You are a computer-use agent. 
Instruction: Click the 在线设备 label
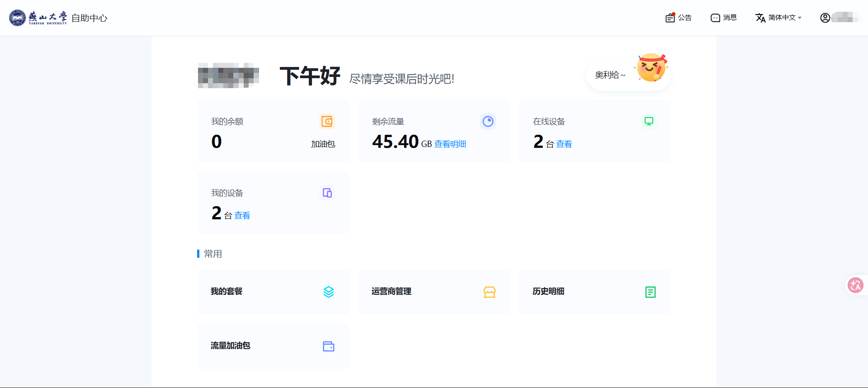549,121
